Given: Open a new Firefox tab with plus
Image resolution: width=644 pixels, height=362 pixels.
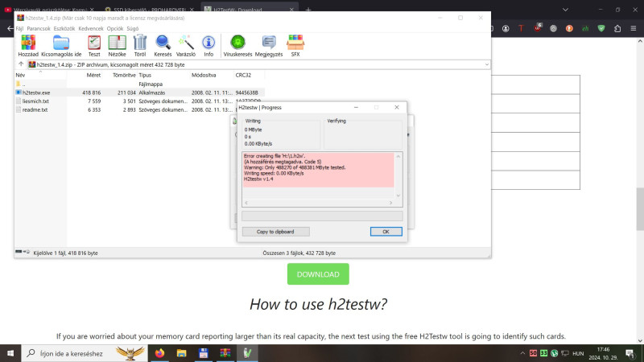Looking at the screenshot, I should click(308, 10).
